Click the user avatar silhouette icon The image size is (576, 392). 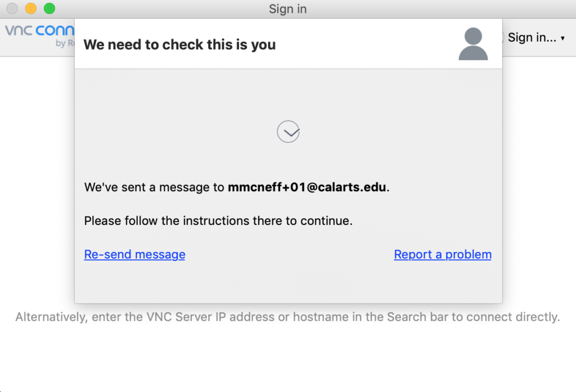coord(473,44)
